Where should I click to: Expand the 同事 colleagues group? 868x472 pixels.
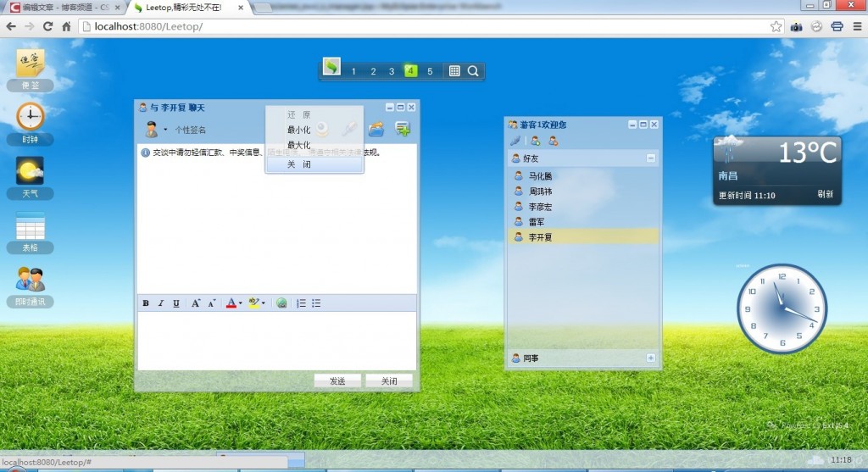pyautogui.click(x=651, y=358)
